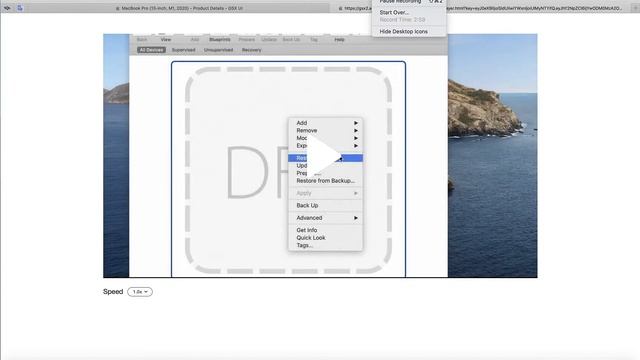640x360 pixels.
Task: Select Hide Desktop Icons in recording menu
Action: pos(404,31)
